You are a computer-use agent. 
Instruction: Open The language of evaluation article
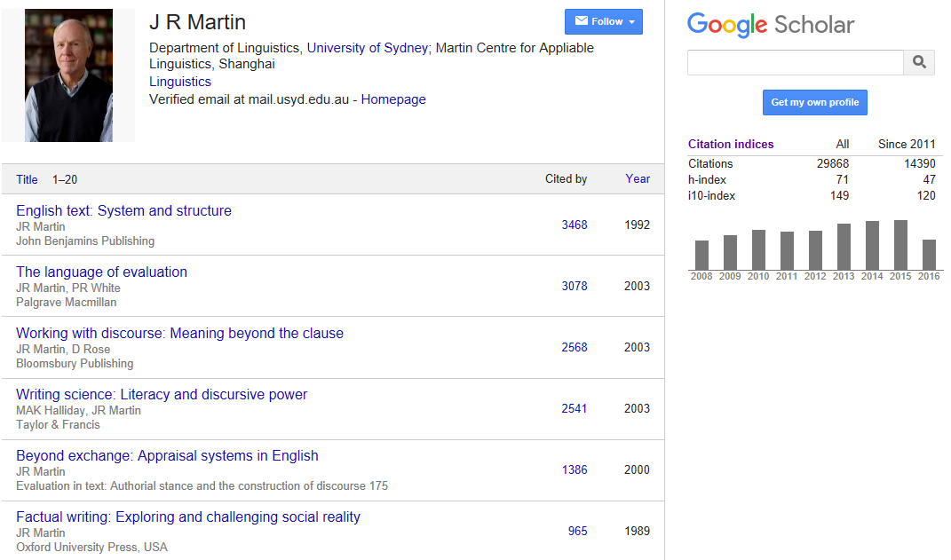[x=101, y=272]
